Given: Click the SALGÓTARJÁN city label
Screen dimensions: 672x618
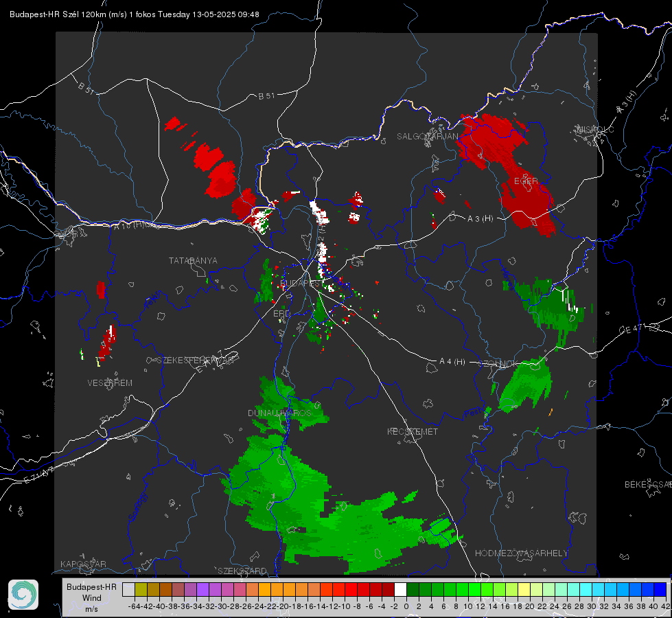Looking at the screenshot, I should pyautogui.click(x=427, y=137).
